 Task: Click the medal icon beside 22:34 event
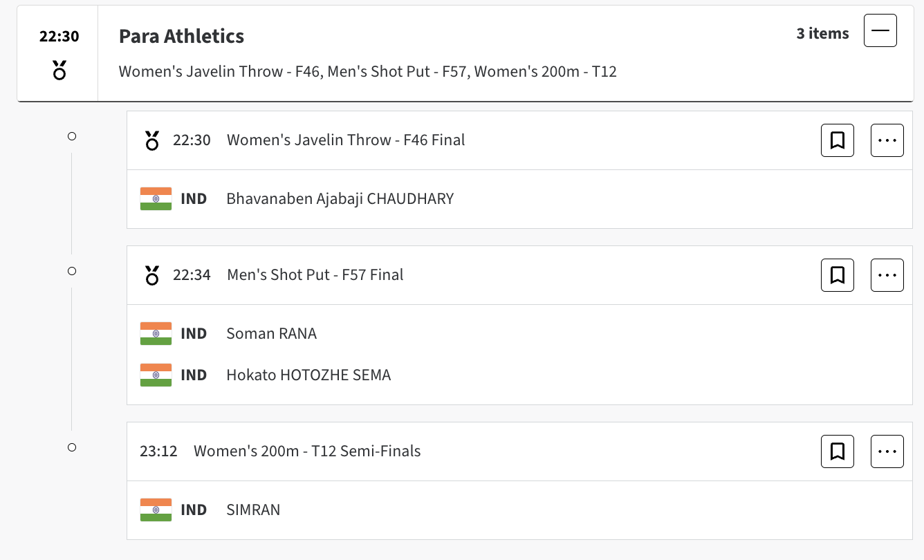[x=152, y=275]
